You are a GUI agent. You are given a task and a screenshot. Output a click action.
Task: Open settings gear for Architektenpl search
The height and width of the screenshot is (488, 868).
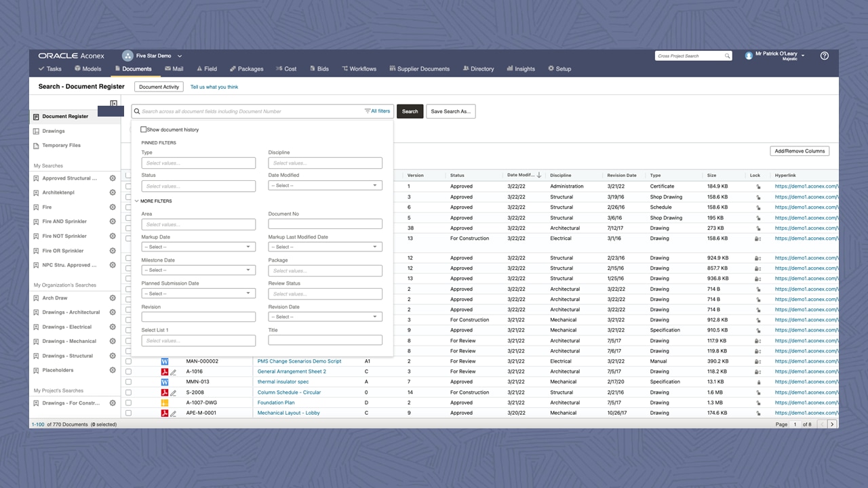tap(113, 192)
